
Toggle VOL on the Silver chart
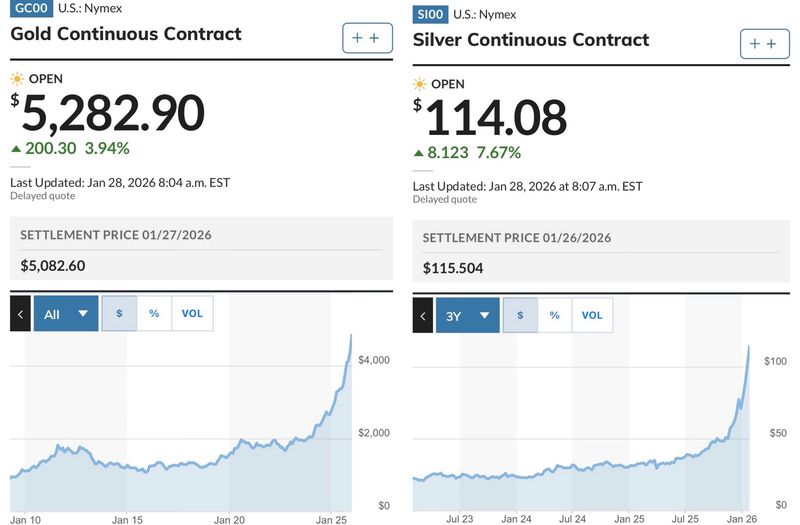click(592, 316)
